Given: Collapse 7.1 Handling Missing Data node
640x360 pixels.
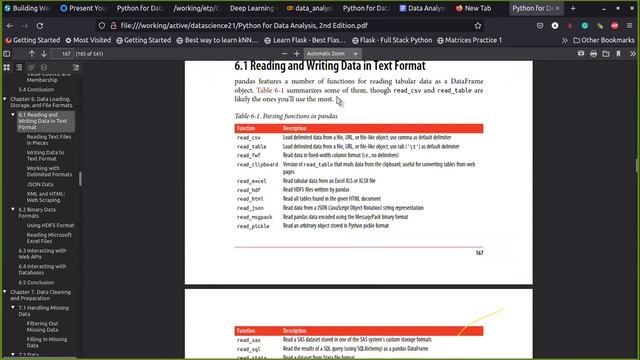Looking at the screenshot, I should coord(13,307).
